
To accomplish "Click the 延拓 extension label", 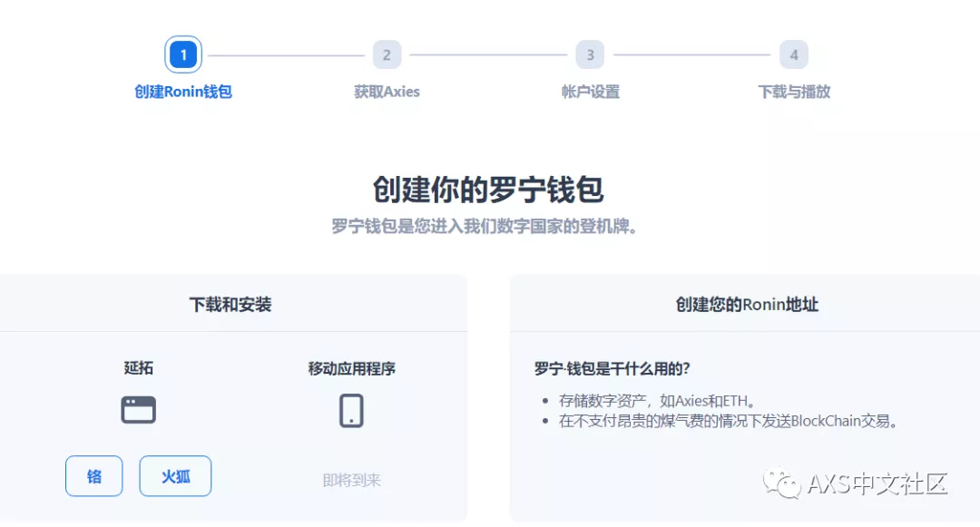I will click(x=139, y=368).
